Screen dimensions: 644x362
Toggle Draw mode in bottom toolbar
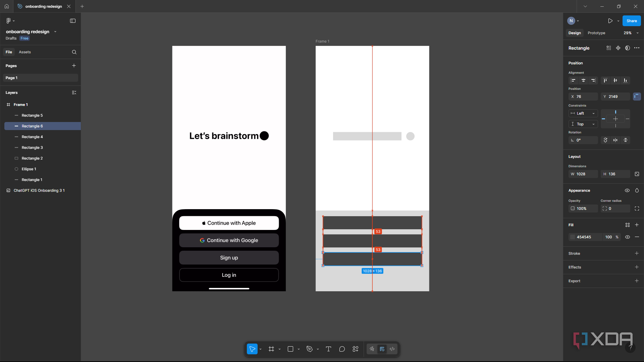(x=372, y=349)
